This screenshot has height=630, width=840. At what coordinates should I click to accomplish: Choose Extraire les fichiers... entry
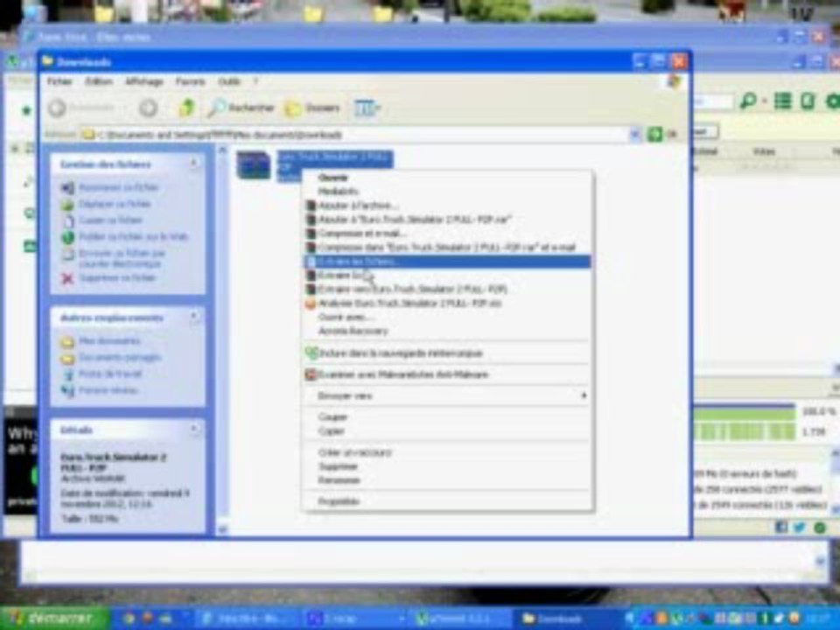[447, 262]
